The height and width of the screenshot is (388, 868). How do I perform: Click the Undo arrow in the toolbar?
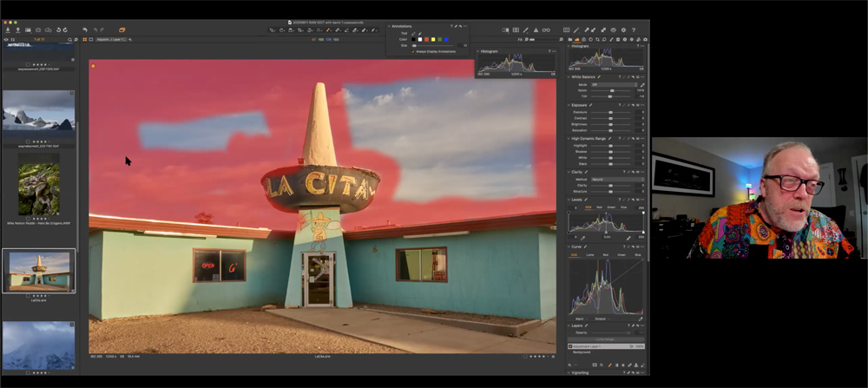84,30
